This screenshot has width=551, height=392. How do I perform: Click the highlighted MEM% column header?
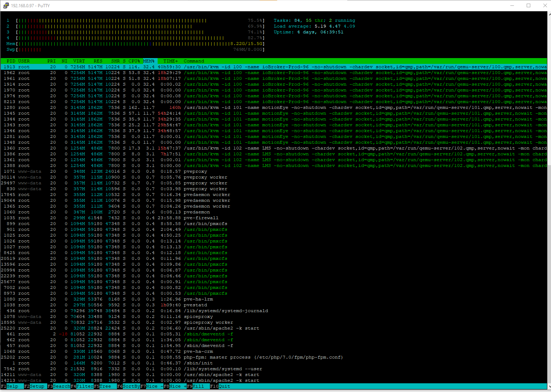[x=149, y=61]
